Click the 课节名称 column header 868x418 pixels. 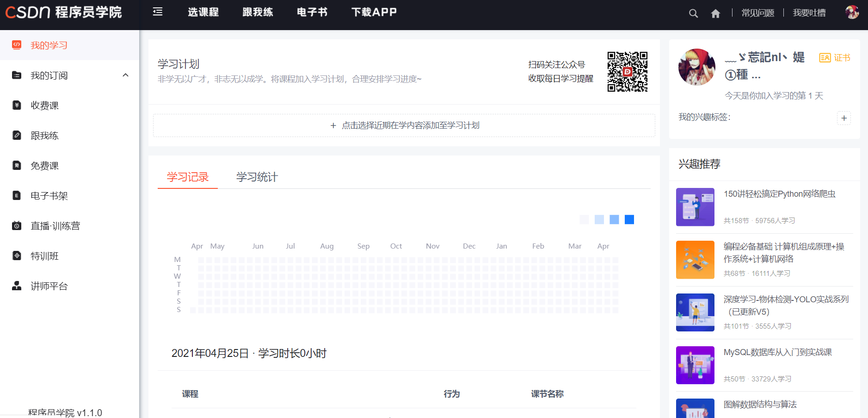(x=548, y=394)
